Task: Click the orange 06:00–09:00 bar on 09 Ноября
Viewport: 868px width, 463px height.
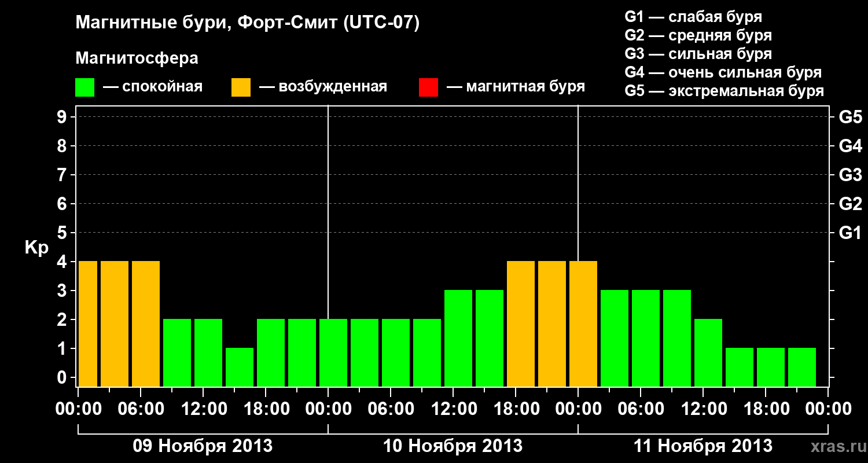Action: 146,324
